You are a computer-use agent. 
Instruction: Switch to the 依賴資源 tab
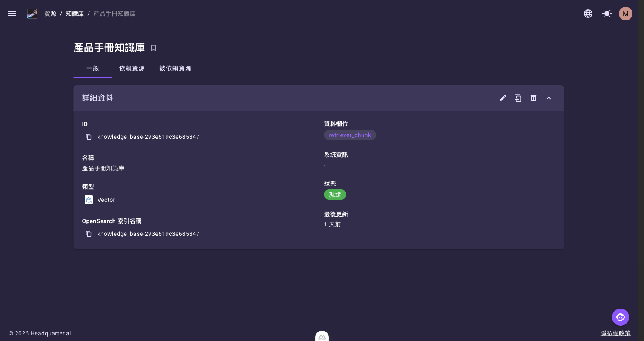click(132, 68)
